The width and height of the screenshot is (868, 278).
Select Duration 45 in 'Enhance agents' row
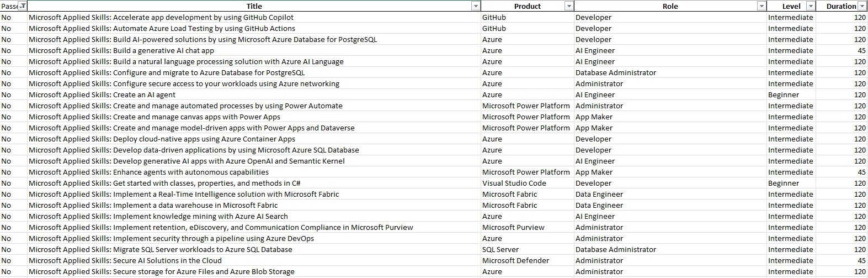coord(861,172)
